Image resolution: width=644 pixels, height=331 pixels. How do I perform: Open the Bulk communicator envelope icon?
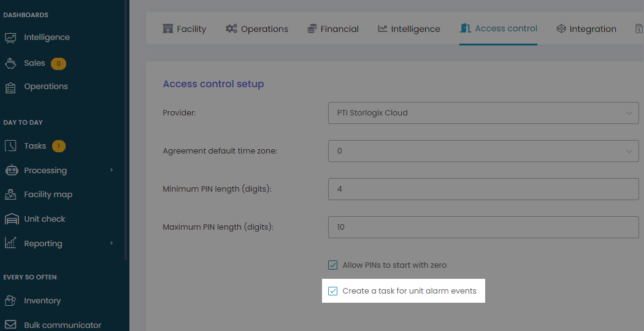tap(10, 325)
